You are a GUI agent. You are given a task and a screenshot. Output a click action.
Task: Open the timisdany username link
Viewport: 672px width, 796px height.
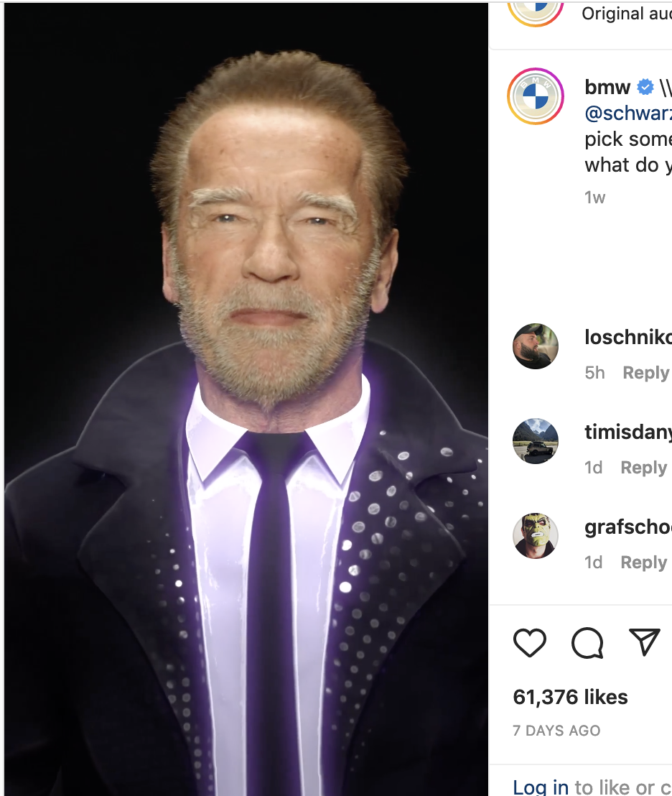click(628, 432)
